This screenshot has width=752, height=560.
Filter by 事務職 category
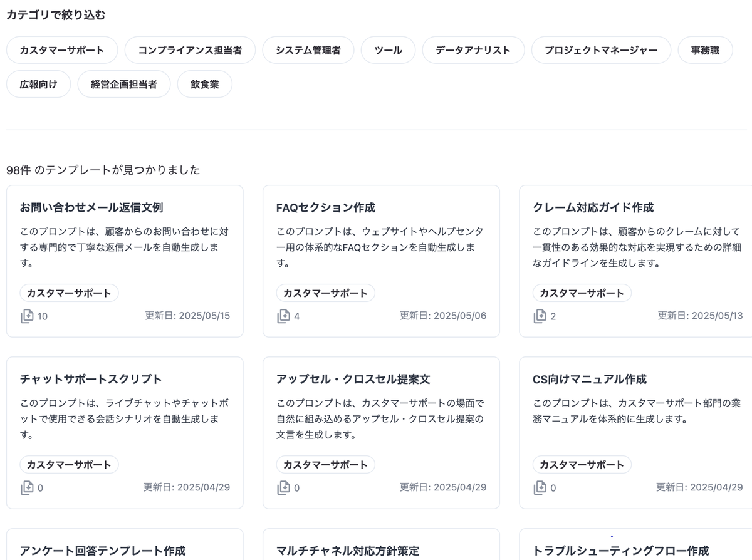coord(705,50)
